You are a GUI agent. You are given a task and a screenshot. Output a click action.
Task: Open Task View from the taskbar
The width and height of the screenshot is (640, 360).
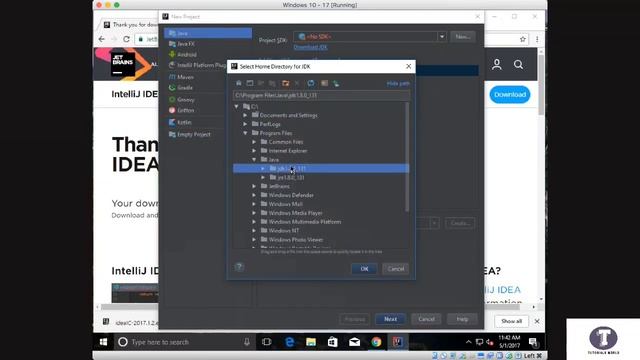pyautogui.click(x=267, y=342)
